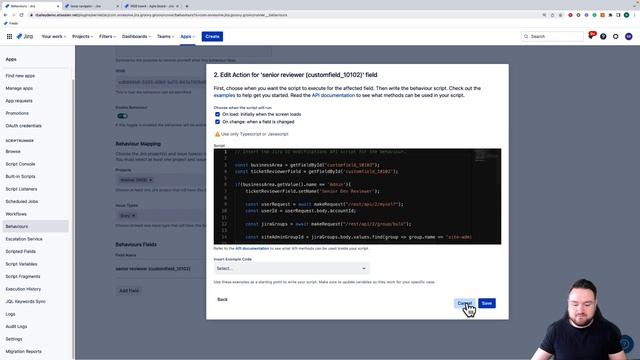Toggle 'On load' checkbox
Screen dimensions: 640x360
pos(217,114)
